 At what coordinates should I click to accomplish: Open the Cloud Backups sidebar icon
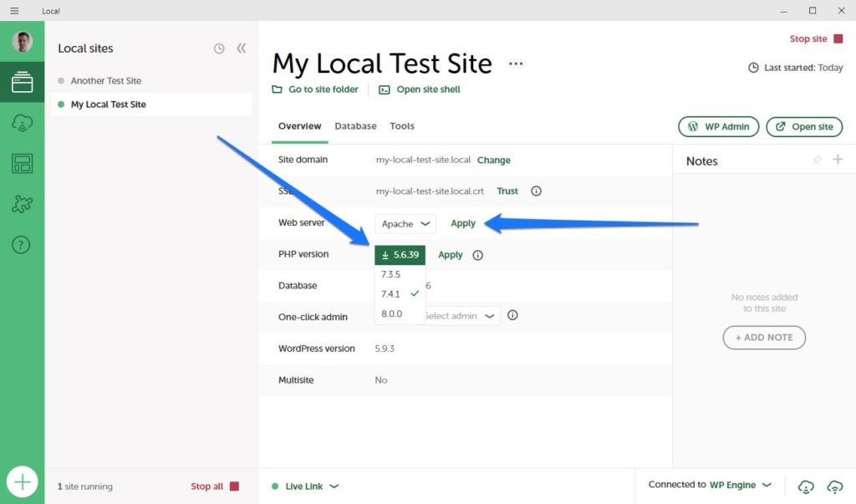point(22,124)
